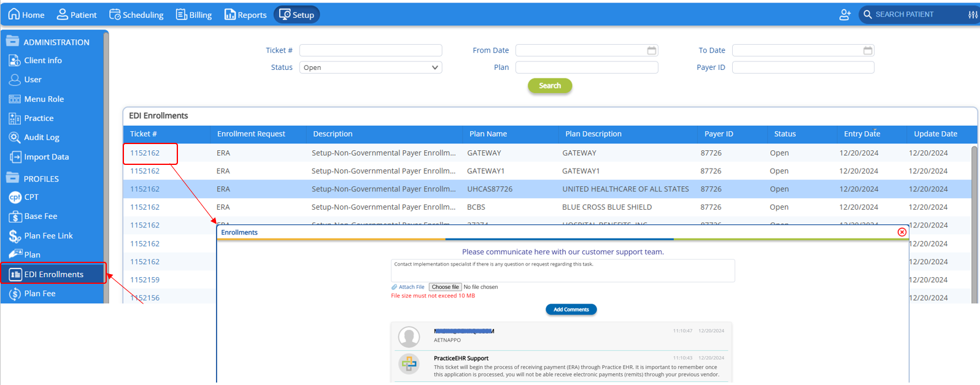Screen dimensions: 980x385
Task: Open ticket 1152159 link
Action: pyautogui.click(x=145, y=280)
